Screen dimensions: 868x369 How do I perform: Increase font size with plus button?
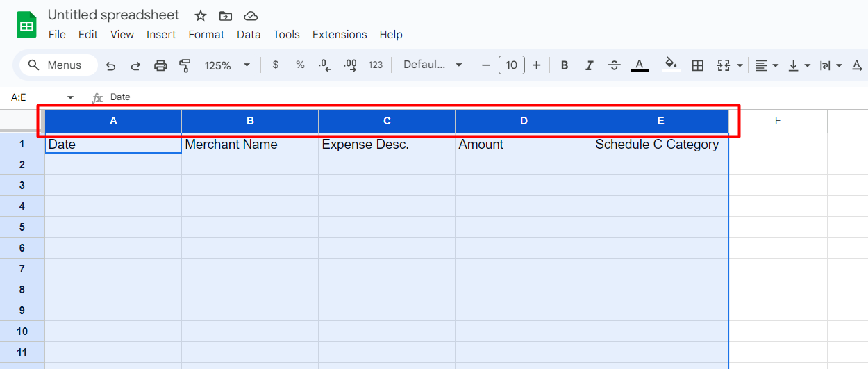pyautogui.click(x=536, y=65)
